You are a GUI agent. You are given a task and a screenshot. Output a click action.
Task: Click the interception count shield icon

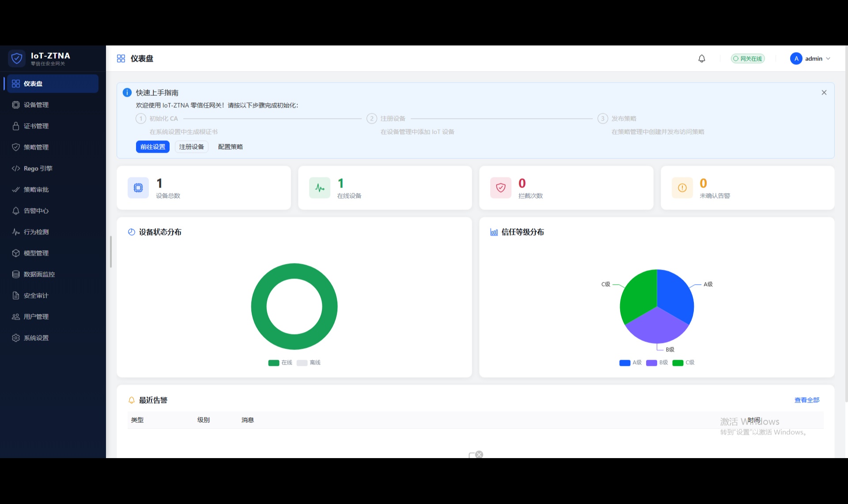point(501,188)
